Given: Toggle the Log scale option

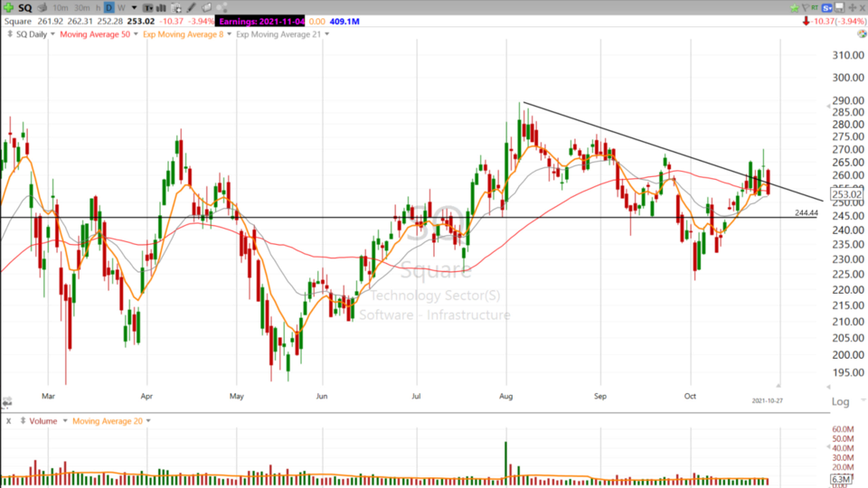Looking at the screenshot, I should tap(840, 401).
